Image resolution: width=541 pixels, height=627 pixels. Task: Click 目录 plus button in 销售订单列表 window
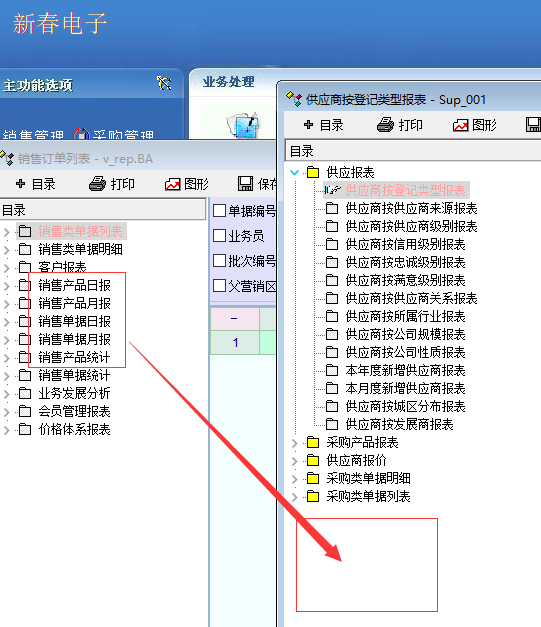click(x=35, y=184)
